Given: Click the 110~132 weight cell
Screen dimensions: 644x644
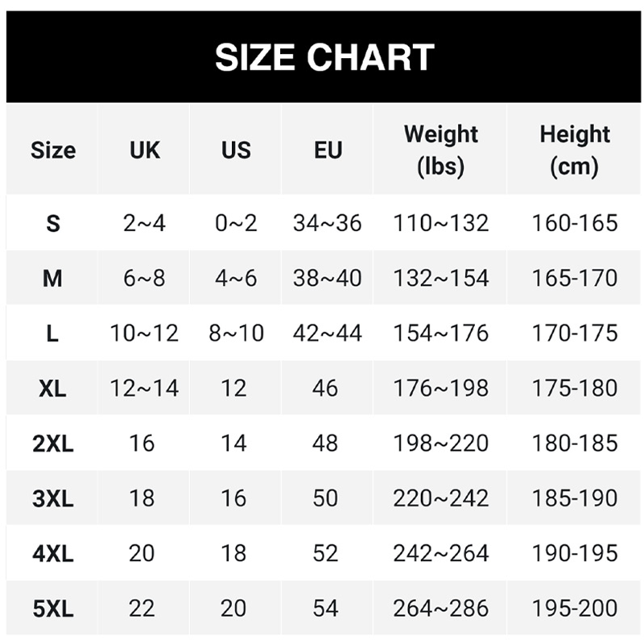Looking at the screenshot, I should 440,223.
